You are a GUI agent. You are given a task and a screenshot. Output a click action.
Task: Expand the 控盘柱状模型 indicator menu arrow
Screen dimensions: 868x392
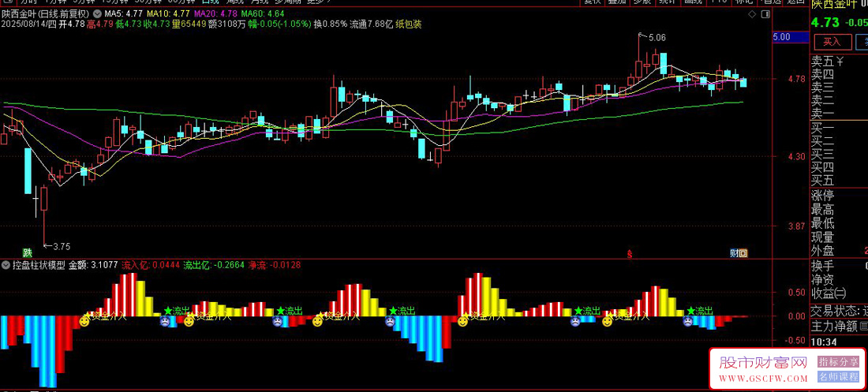point(6,265)
